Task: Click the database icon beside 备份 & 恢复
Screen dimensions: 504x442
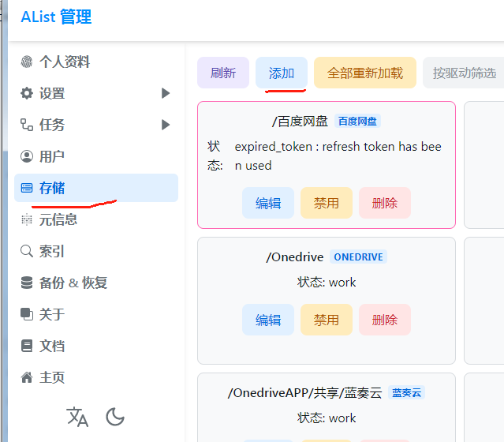Action: 27,283
